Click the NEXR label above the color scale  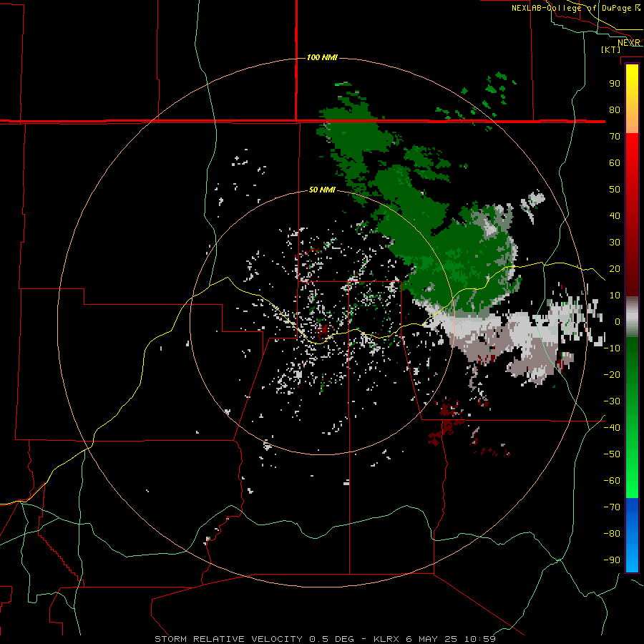(629, 43)
